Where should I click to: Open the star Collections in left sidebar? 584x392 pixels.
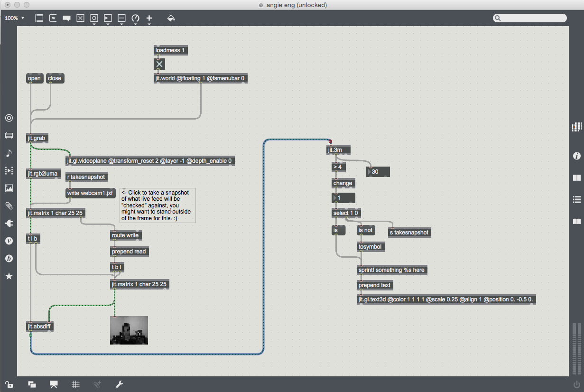click(9, 276)
